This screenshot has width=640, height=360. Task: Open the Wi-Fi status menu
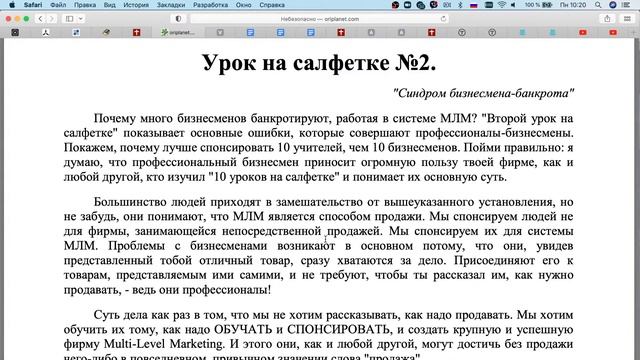502,5
